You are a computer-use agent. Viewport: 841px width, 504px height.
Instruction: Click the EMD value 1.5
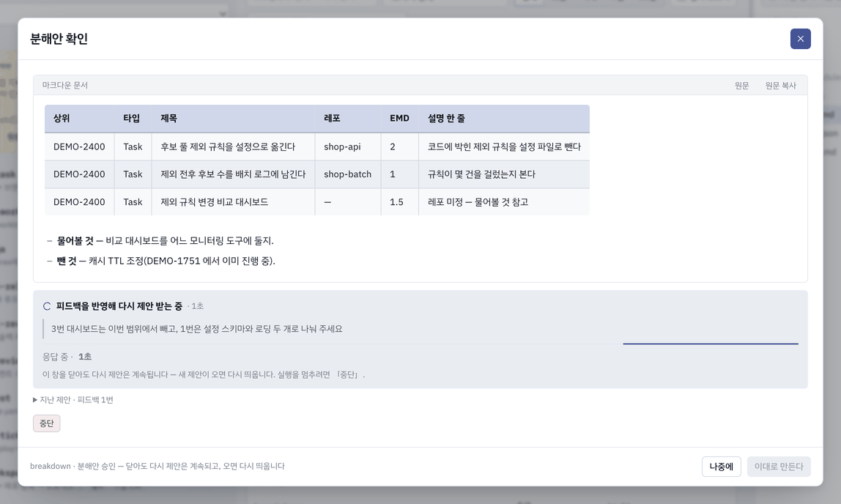(396, 202)
